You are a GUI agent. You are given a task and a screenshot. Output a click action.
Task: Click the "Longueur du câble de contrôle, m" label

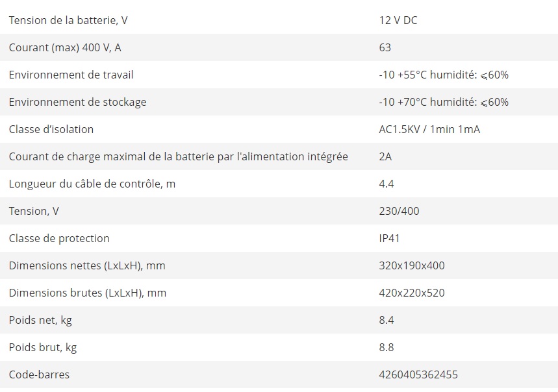coord(92,184)
